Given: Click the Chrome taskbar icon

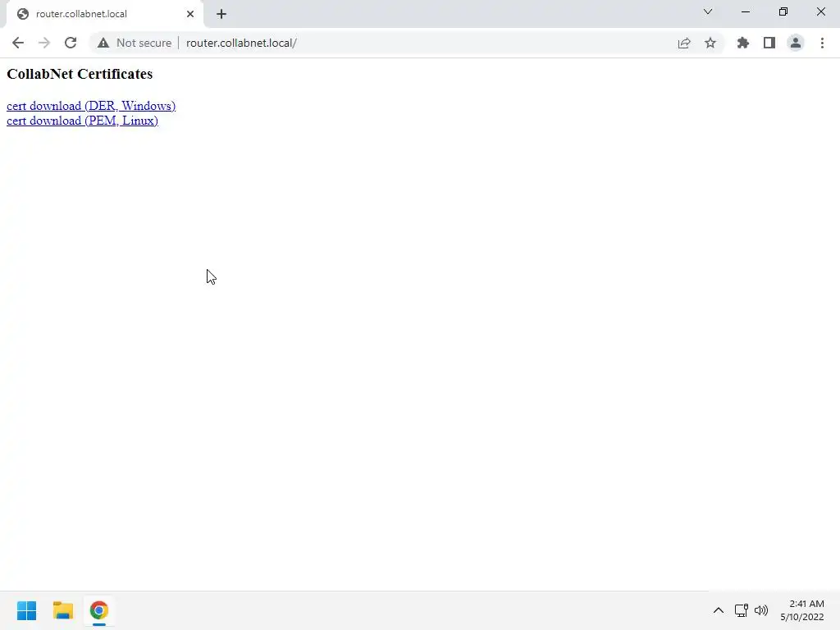Looking at the screenshot, I should click(x=99, y=610).
